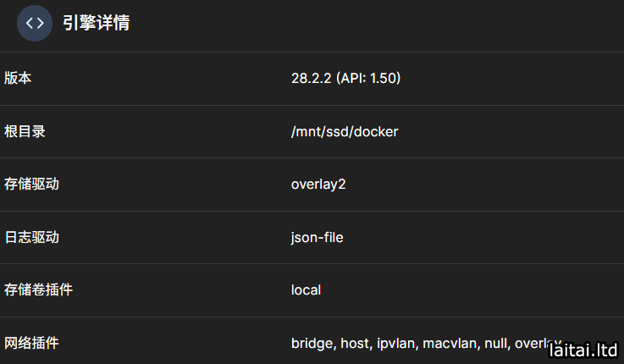Click the laitai.ltd watermark link
624x364 pixels.
pyautogui.click(x=583, y=348)
